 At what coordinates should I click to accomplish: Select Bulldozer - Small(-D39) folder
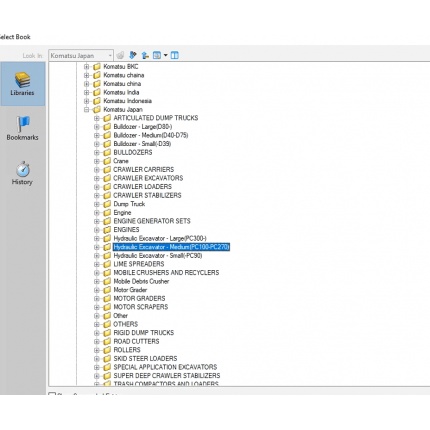click(x=142, y=144)
